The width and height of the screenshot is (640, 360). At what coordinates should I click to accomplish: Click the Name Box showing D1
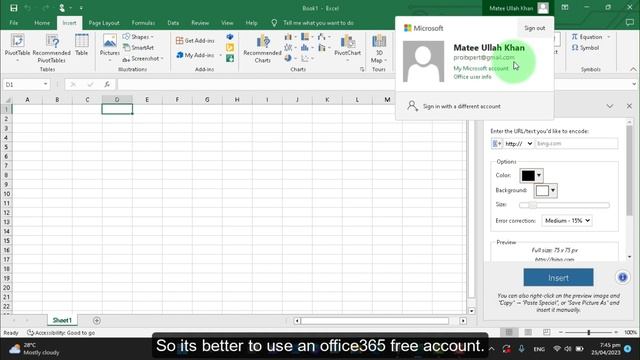[x=22, y=84]
